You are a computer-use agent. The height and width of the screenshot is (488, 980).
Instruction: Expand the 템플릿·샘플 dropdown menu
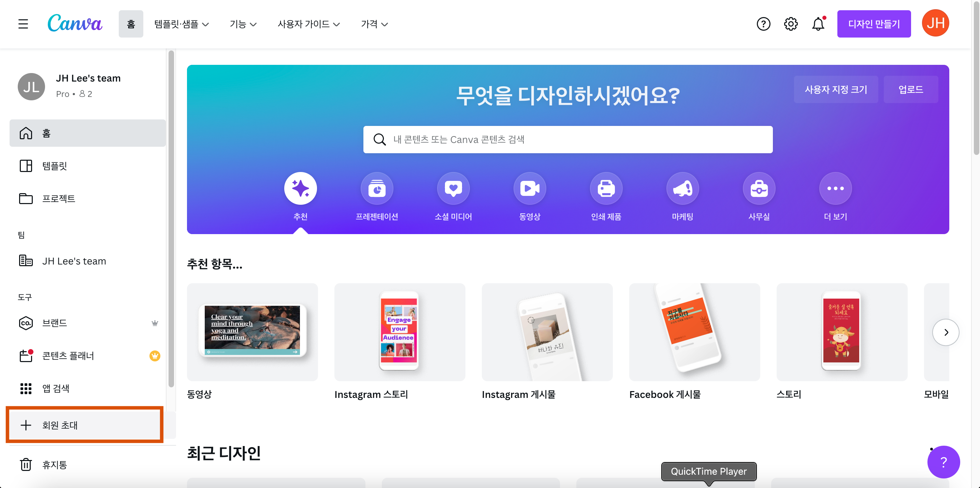pos(182,24)
